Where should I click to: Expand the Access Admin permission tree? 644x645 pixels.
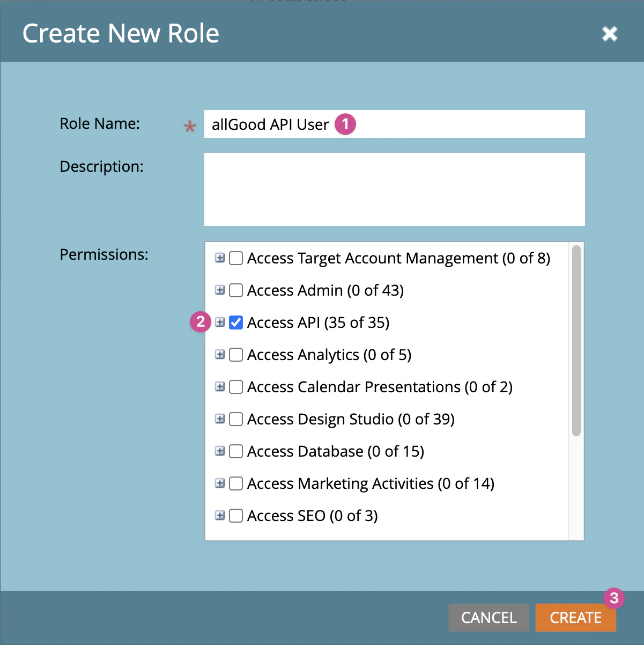click(x=220, y=290)
